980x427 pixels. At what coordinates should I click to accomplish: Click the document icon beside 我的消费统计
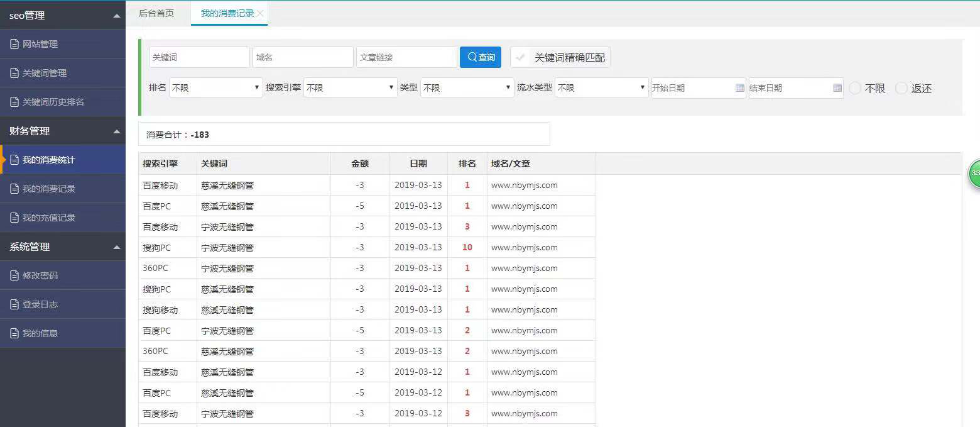(14, 160)
